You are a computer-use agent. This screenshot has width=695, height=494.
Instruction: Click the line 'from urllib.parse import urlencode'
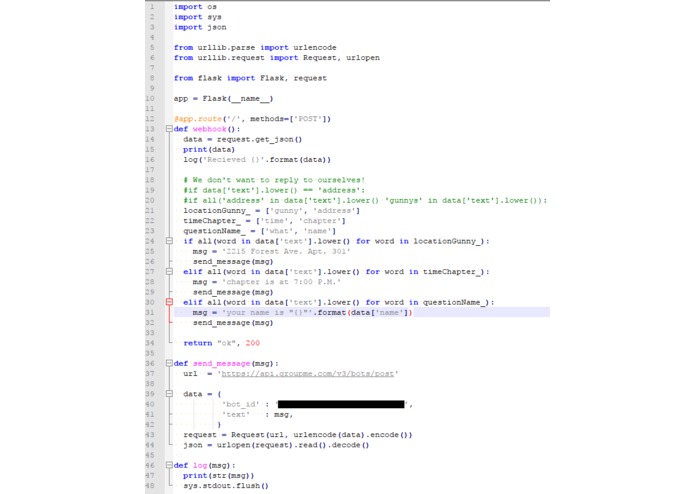pos(255,47)
